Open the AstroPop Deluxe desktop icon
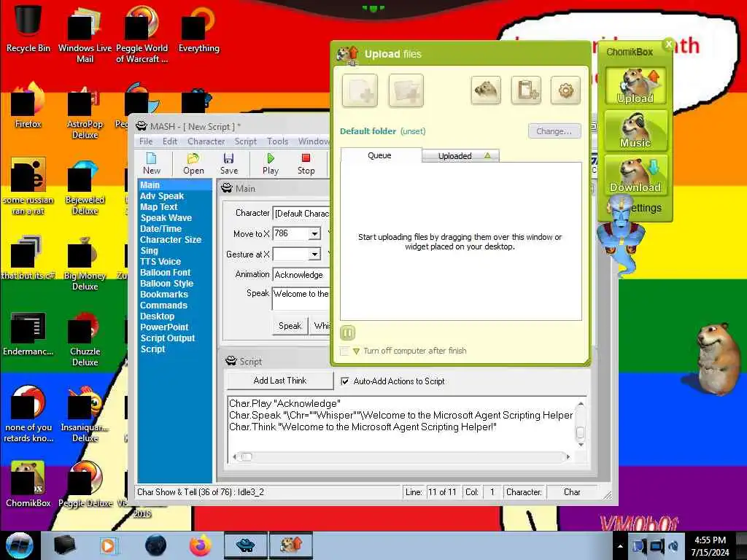The image size is (747, 560). click(85, 112)
